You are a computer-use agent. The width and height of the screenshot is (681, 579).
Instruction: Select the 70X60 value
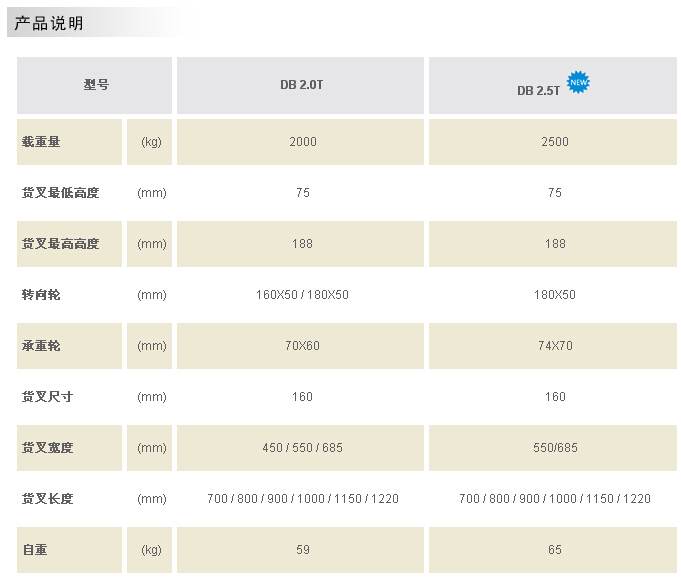pos(302,346)
